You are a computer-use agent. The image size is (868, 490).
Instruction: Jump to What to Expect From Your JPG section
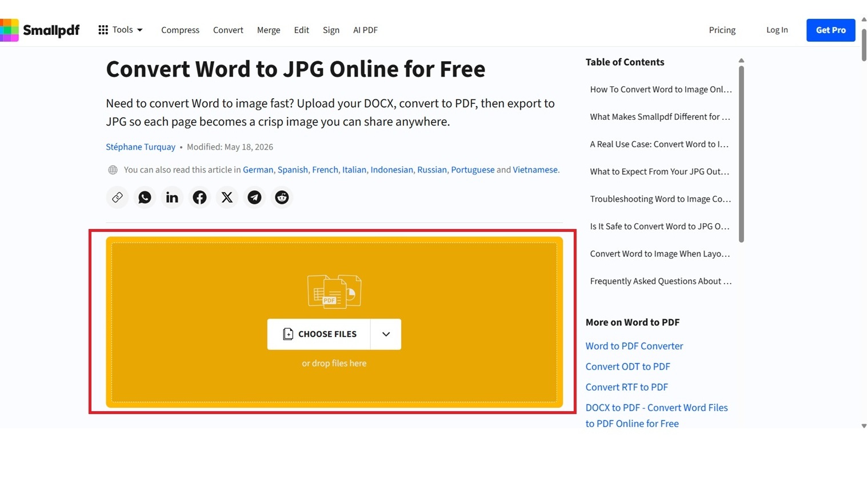(x=659, y=172)
